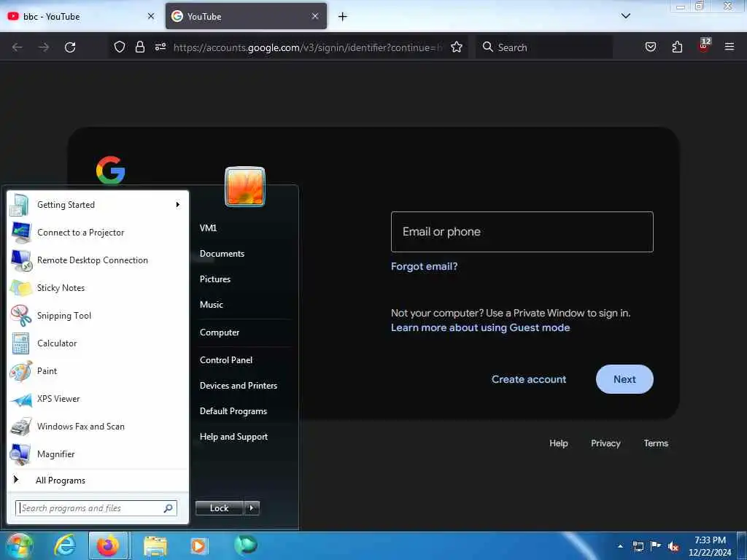The image size is (747, 560).
Task: Follow the Forgot email? link
Action: click(424, 267)
